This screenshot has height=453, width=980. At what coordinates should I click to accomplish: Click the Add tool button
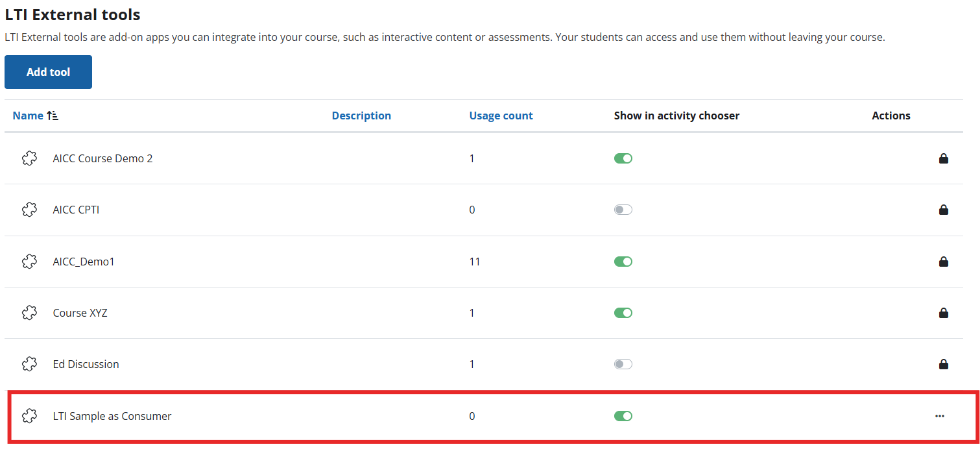(48, 72)
